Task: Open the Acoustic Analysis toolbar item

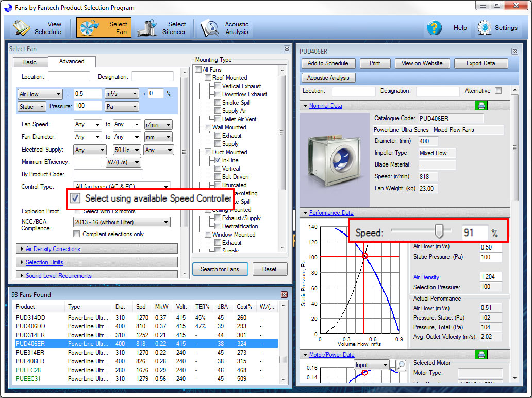Action: click(225, 28)
